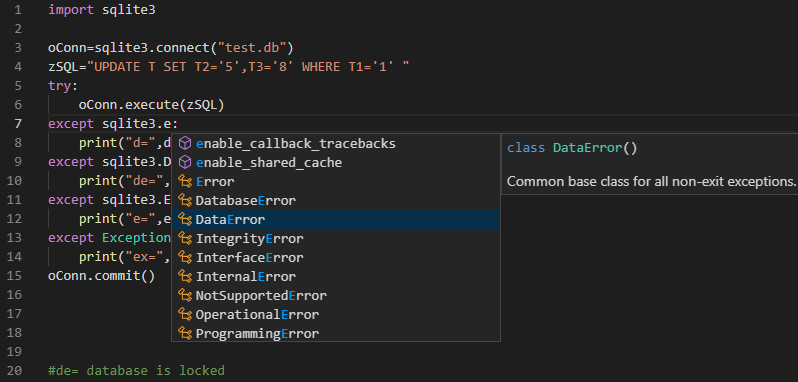Click the oConn.commit() line

tap(101, 276)
